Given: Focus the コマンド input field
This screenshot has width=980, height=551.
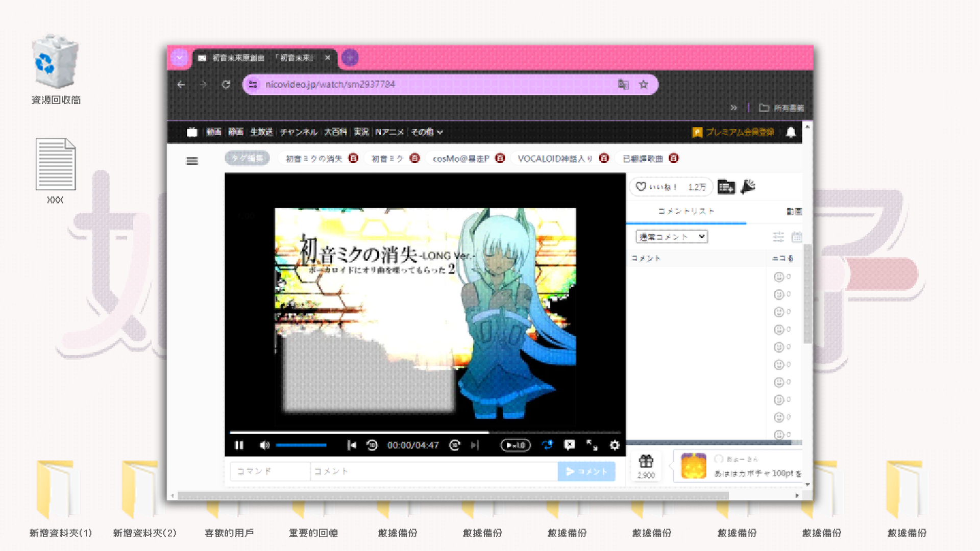Looking at the screenshot, I should 270,471.
